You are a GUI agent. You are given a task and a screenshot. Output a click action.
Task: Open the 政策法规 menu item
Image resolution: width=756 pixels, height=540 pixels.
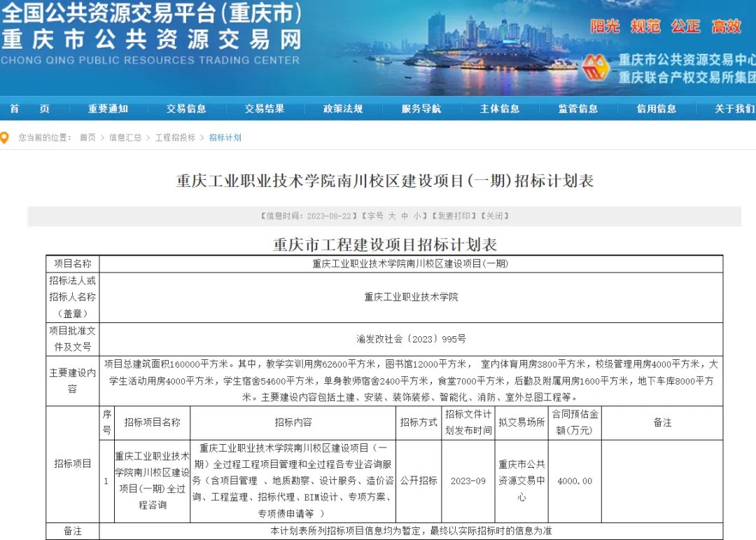343,109
